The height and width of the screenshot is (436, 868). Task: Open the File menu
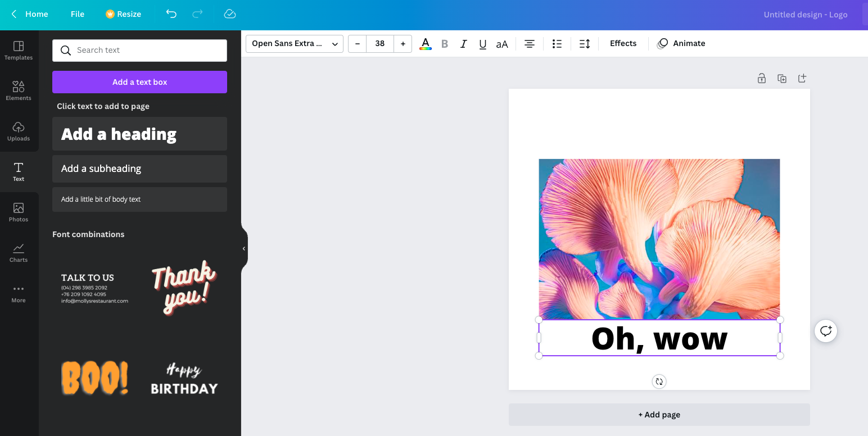tap(78, 14)
